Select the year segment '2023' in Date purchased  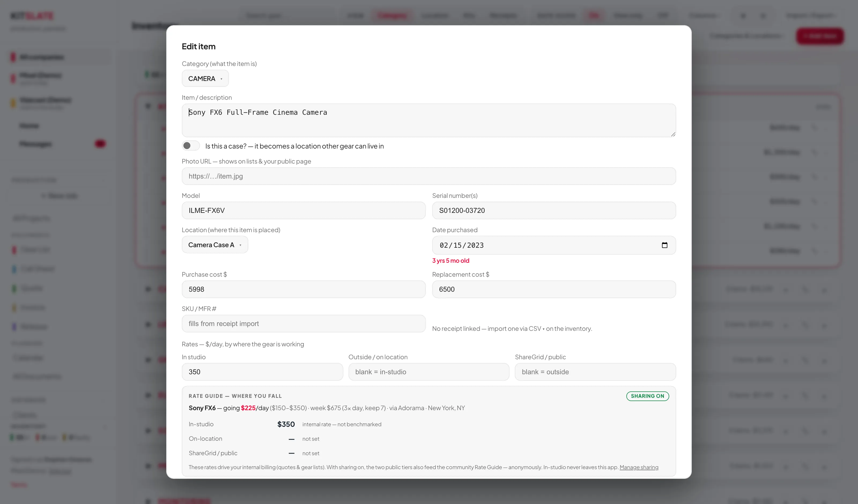click(475, 245)
